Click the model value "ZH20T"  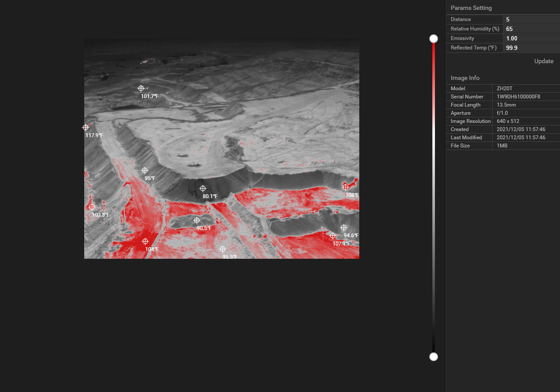tap(505, 89)
